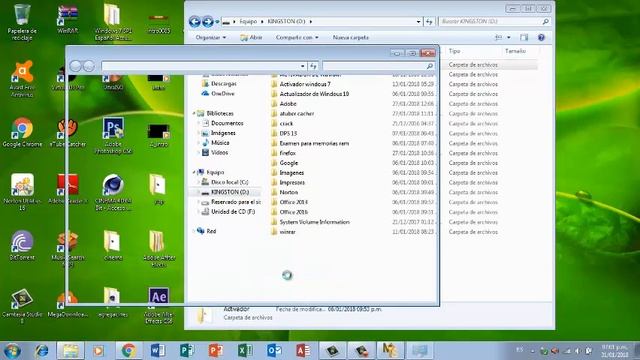The height and width of the screenshot is (360, 640).
Task: Expand the Red tree node
Action: (194, 231)
